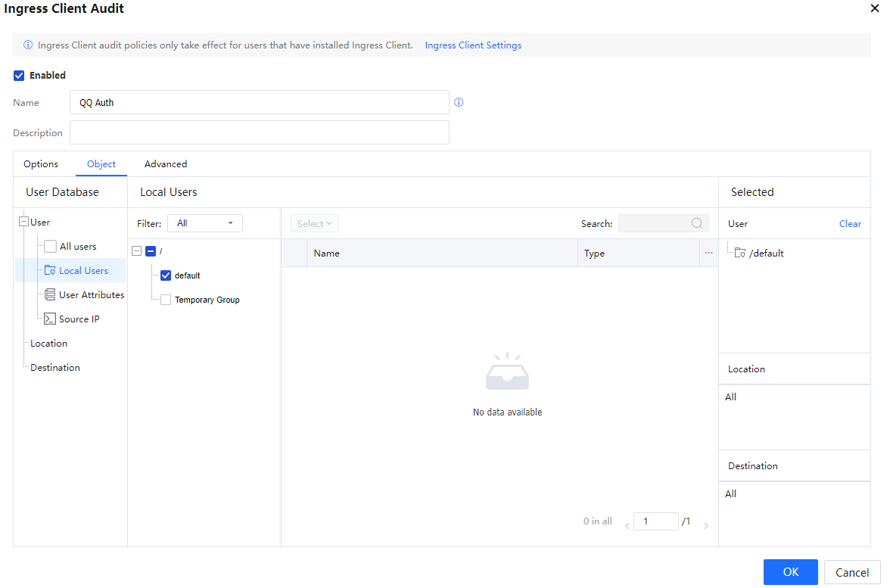
Task: Switch to the Advanced tab
Action: [166, 164]
